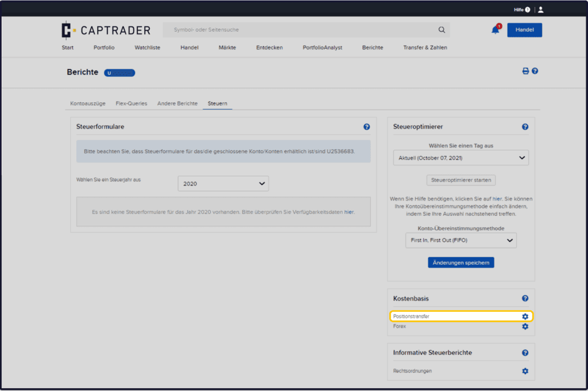Open the Aktuell (October 07, 2021) dropdown
Image resolution: width=588 pixels, height=391 pixels.
[x=461, y=158]
